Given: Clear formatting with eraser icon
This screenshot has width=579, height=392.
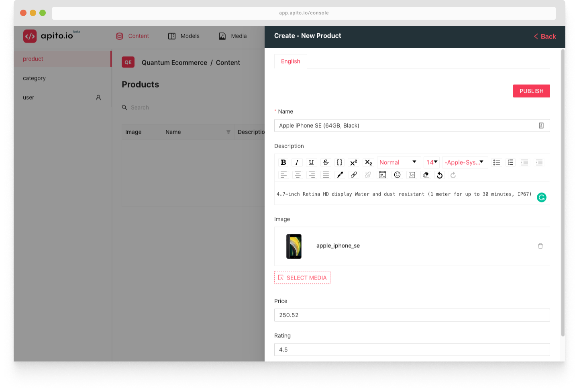Looking at the screenshot, I should tap(426, 175).
